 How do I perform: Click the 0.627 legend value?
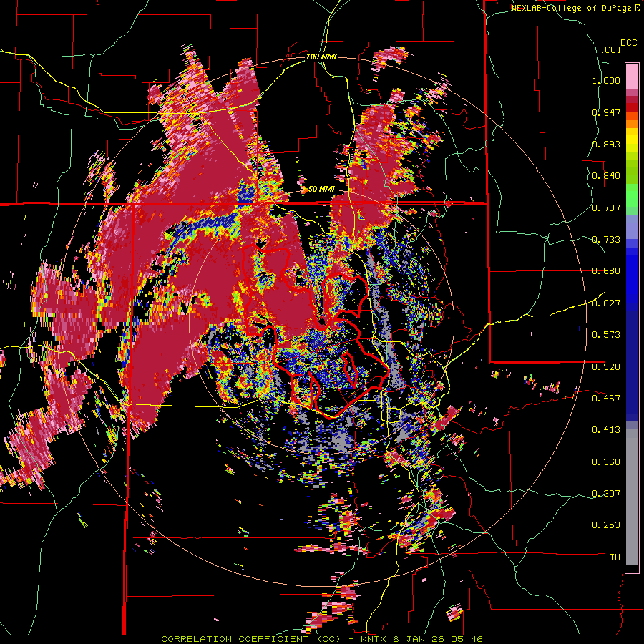pyautogui.click(x=606, y=303)
